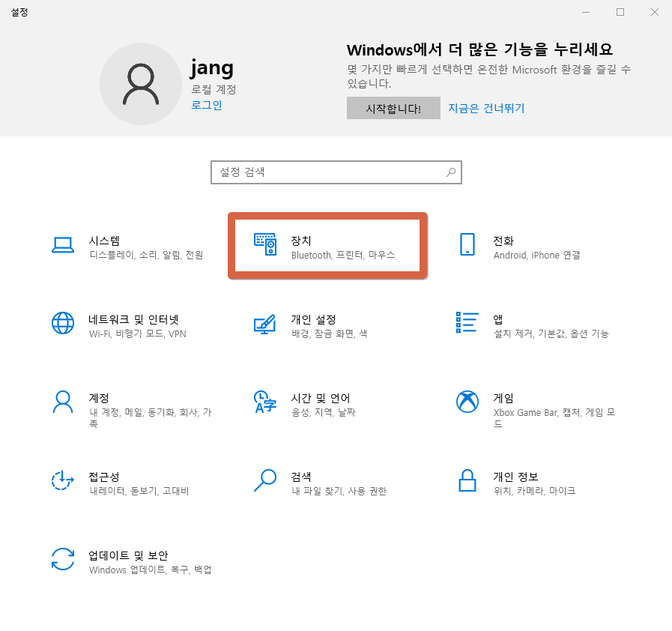Click into the 설정 검색 field
672x631 pixels.
336,172
